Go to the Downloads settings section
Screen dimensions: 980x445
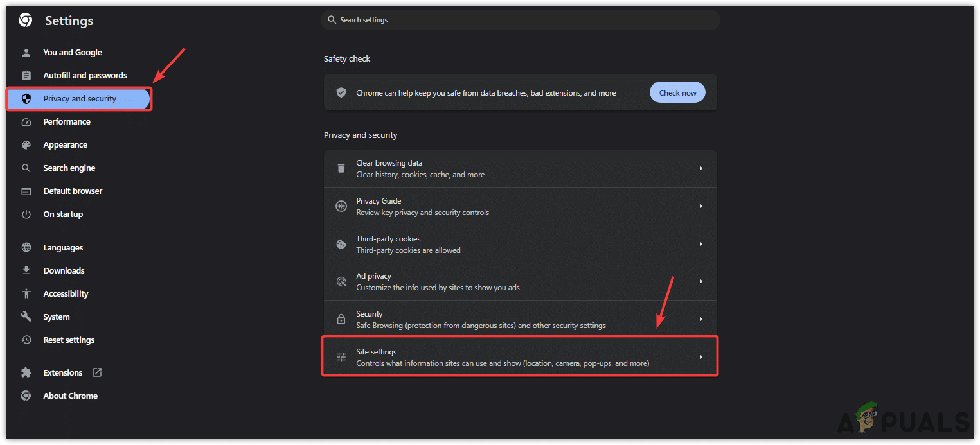click(64, 271)
